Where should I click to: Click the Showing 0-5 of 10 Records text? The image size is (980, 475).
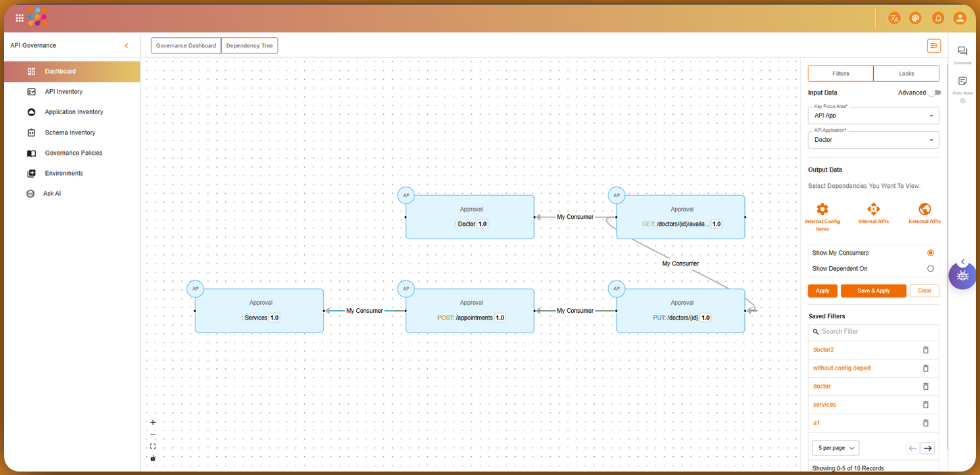point(848,468)
